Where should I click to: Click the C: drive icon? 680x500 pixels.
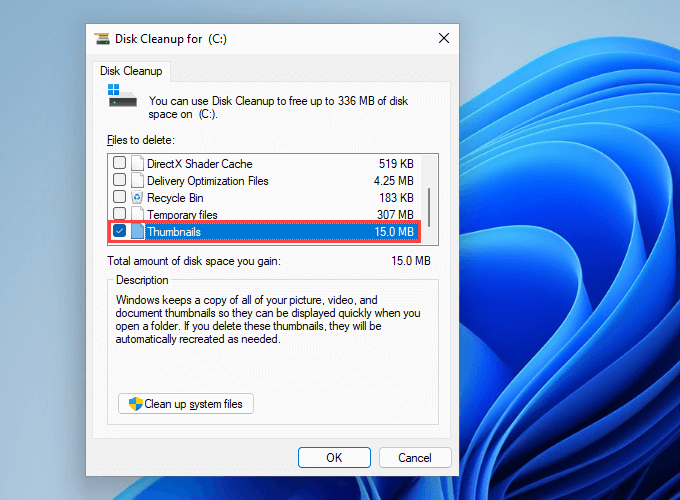[x=120, y=97]
